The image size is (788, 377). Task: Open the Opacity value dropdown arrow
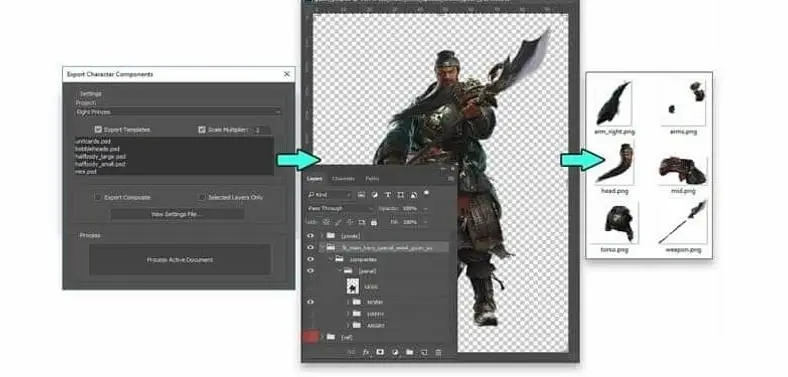click(425, 209)
